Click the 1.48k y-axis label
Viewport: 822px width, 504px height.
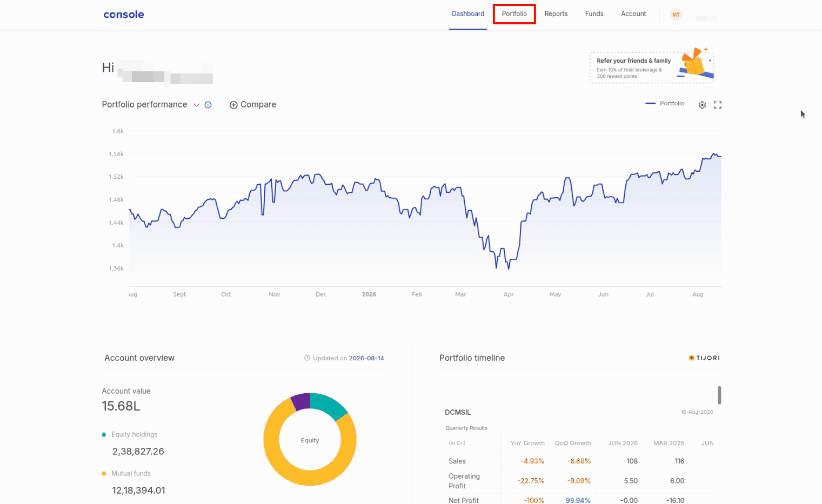tap(116, 200)
